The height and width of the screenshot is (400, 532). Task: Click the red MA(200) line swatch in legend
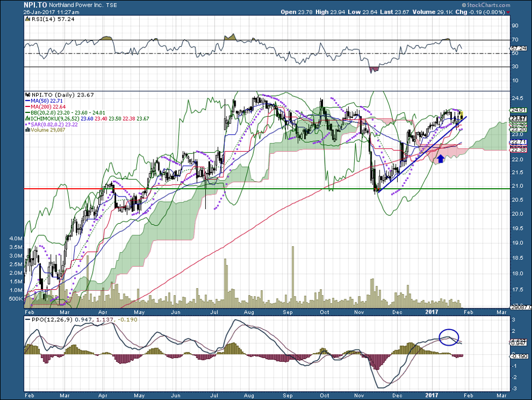point(28,107)
